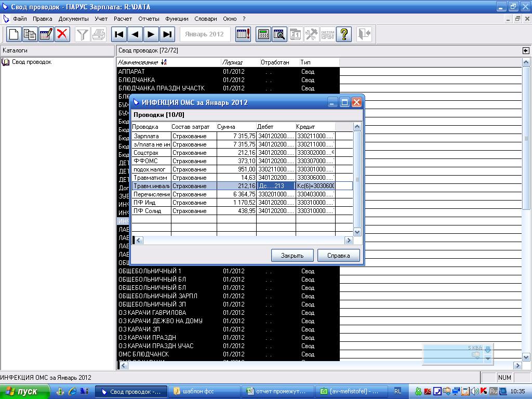Collapse panel using arrow at header's right edge
Image resolution: width=532 pixels, height=399 pixels.
tap(526, 50)
